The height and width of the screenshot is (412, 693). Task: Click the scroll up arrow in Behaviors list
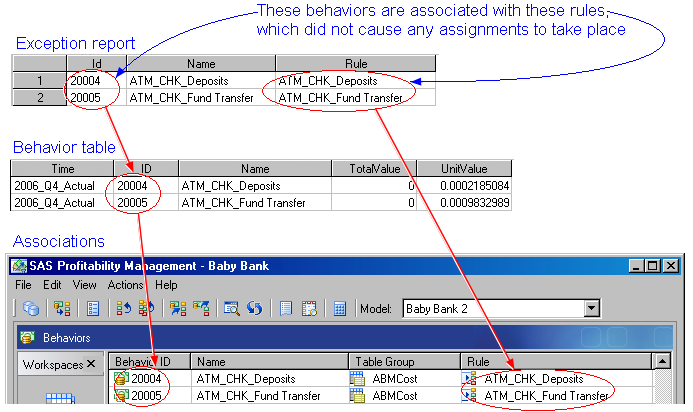click(x=661, y=361)
